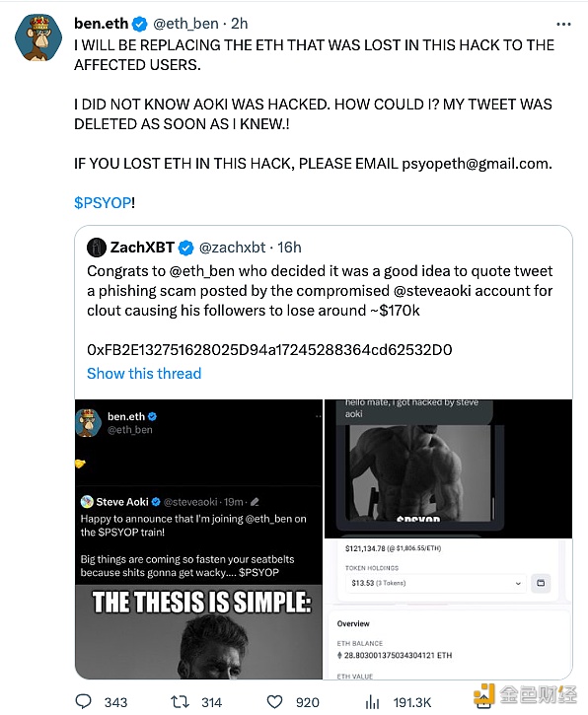Open the 2h timestamp of the tweet
Screen dimensions: 588x715
239,24
